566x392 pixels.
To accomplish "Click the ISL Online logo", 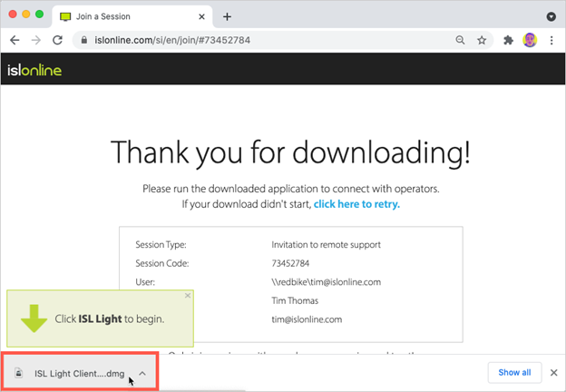I will click(x=35, y=71).
